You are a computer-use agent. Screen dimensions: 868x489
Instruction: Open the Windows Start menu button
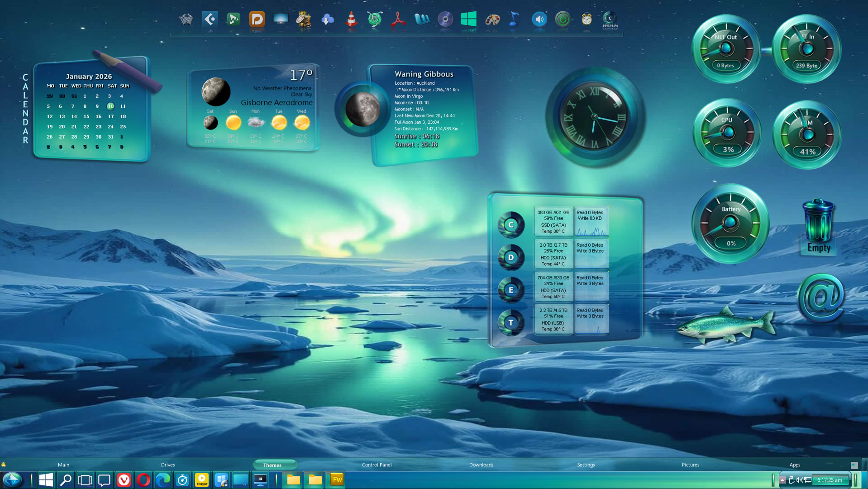pyautogui.click(x=46, y=480)
